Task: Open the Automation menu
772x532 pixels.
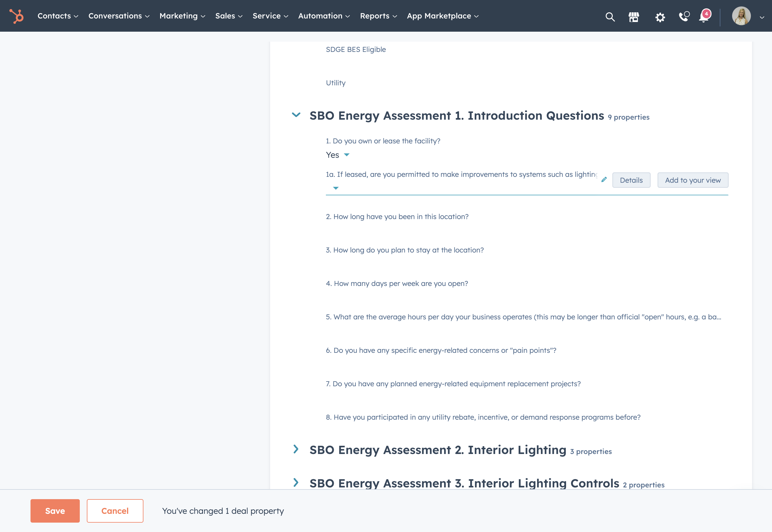Action: coord(324,16)
